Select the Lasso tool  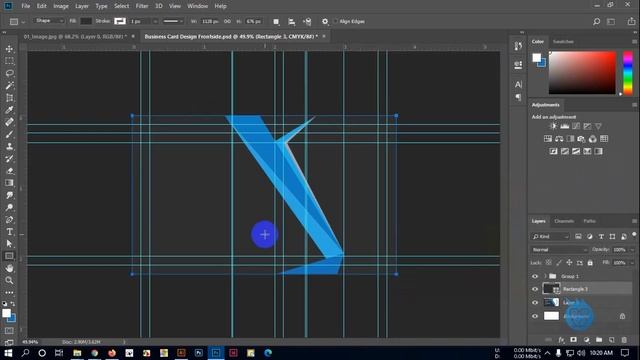[x=9, y=73]
